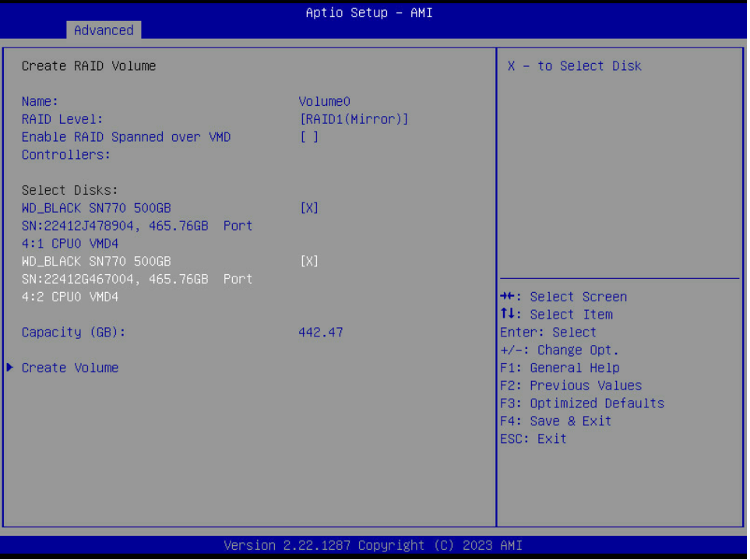This screenshot has height=560, width=750.
Task: Click the Create Volume option
Action: click(x=70, y=368)
